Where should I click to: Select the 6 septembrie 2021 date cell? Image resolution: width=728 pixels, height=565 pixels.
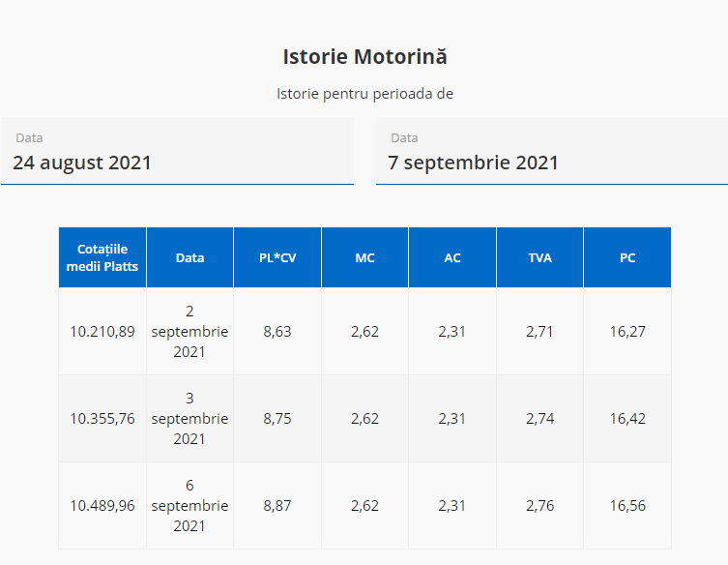(x=189, y=505)
